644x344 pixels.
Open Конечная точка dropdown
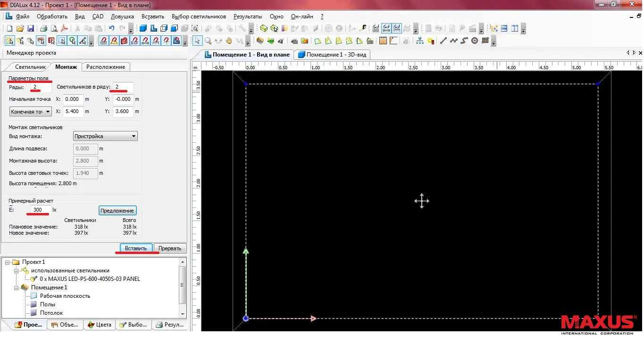tap(30, 112)
